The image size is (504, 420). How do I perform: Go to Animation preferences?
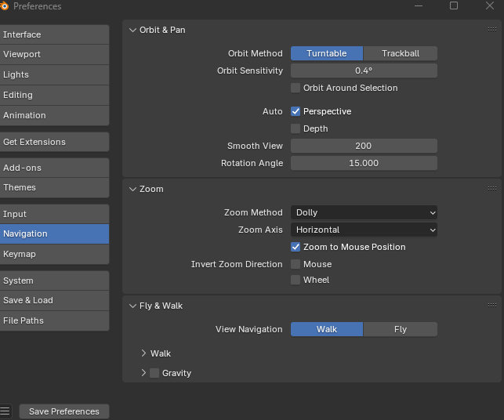pos(54,115)
